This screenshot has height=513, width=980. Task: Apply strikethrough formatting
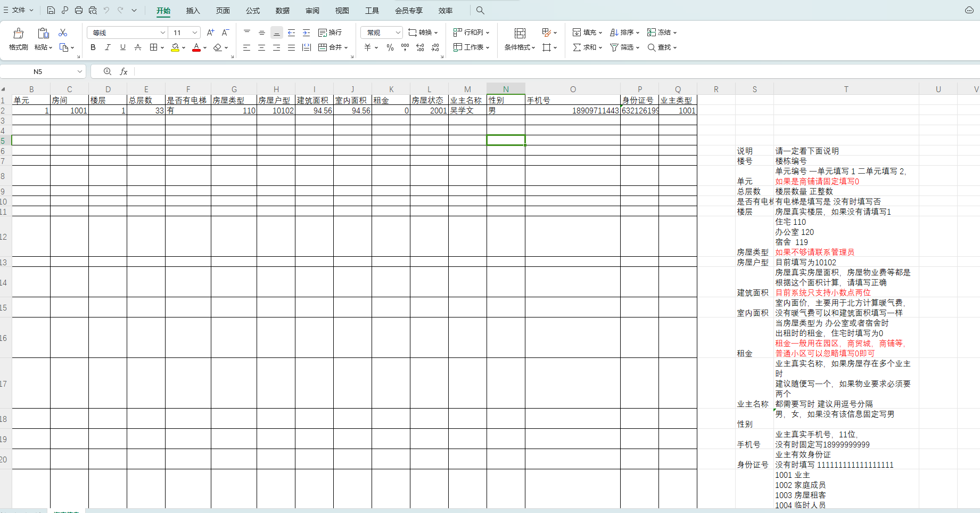(138, 47)
